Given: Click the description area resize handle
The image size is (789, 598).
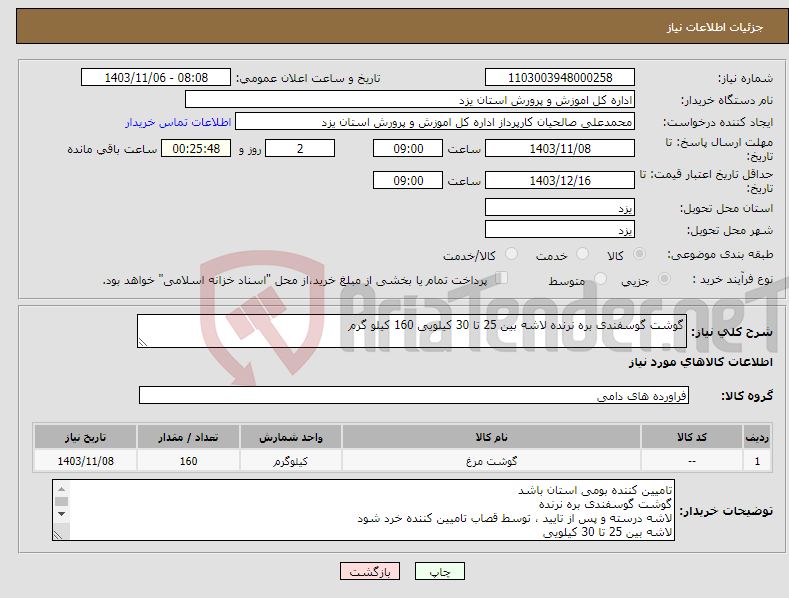Looking at the screenshot, I should point(143,342).
